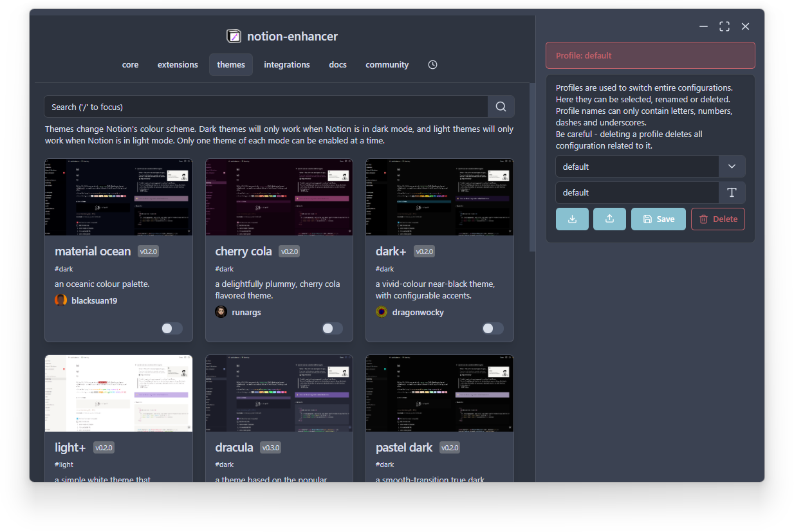Turn on the cherry cola theme
Image resolution: width=794 pixels, height=532 pixels.
click(332, 329)
